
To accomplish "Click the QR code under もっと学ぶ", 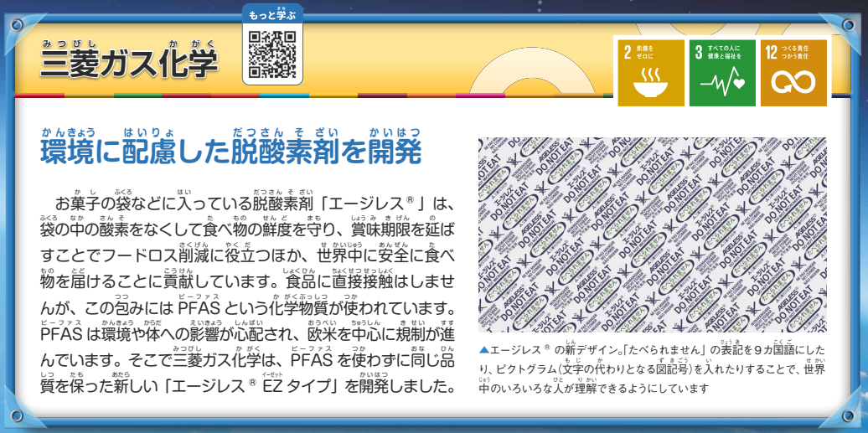I will pyautogui.click(x=272, y=54).
